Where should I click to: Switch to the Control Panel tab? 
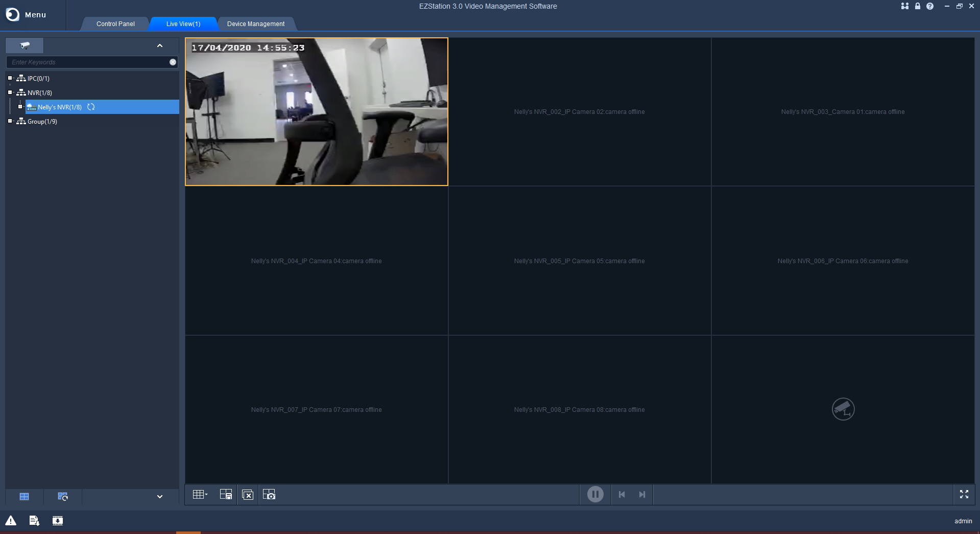pos(115,24)
